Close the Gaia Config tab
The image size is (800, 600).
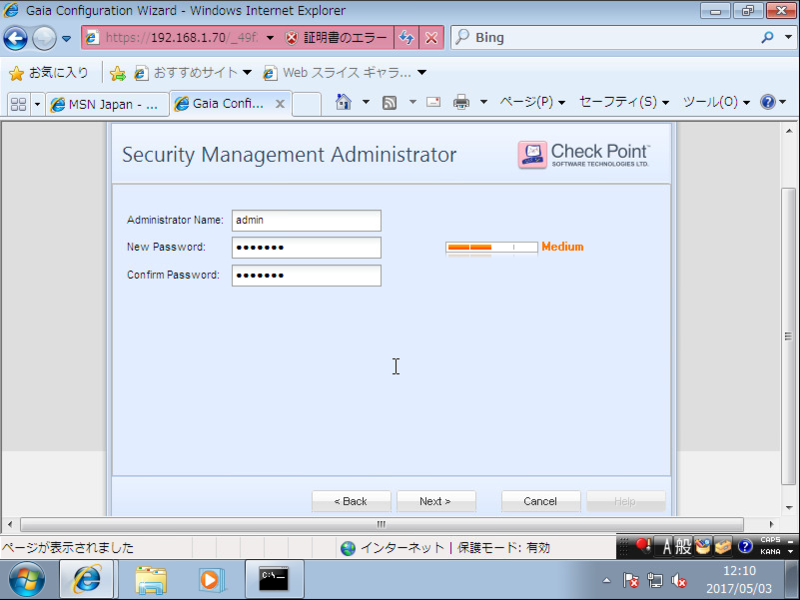(280, 104)
